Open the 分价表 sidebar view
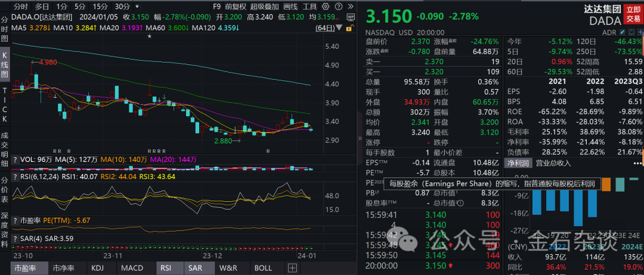Screen dimensions: 644x275 pyautogui.click(x=5, y=190)
